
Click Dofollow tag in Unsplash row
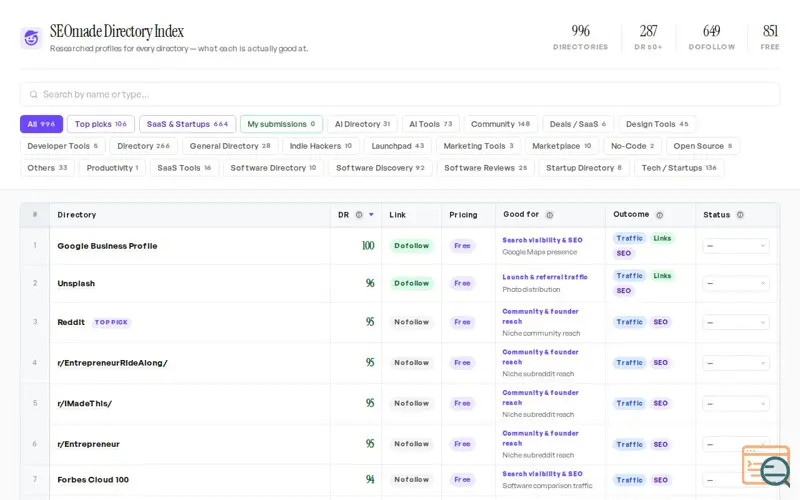[411, 283]
